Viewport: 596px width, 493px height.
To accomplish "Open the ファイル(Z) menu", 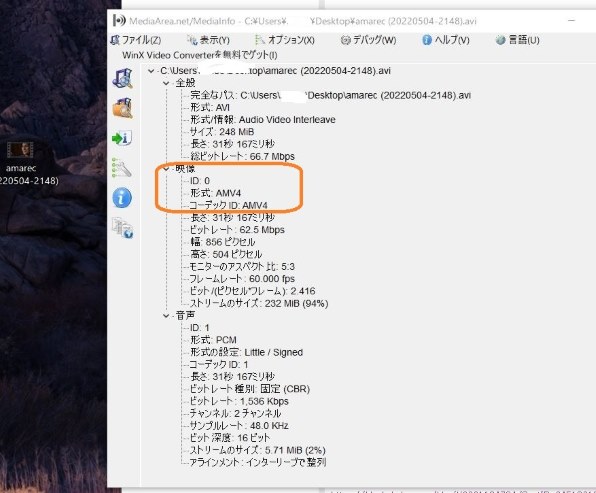I will 136,40.
